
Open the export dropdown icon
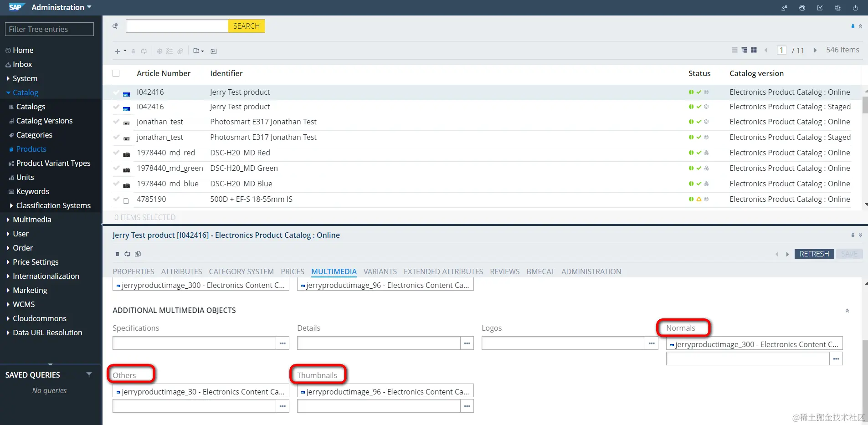pos(199,51)
